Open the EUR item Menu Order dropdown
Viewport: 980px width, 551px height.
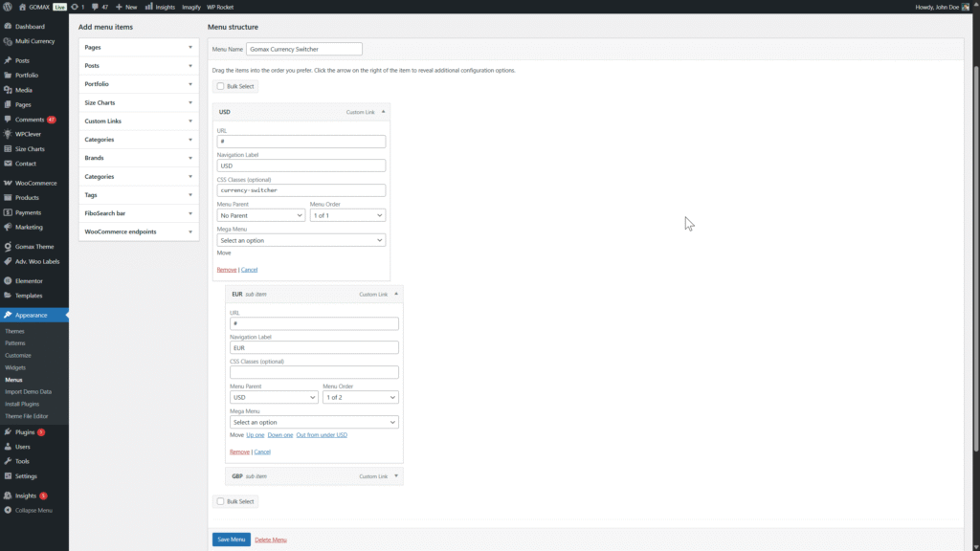[361, 397]
